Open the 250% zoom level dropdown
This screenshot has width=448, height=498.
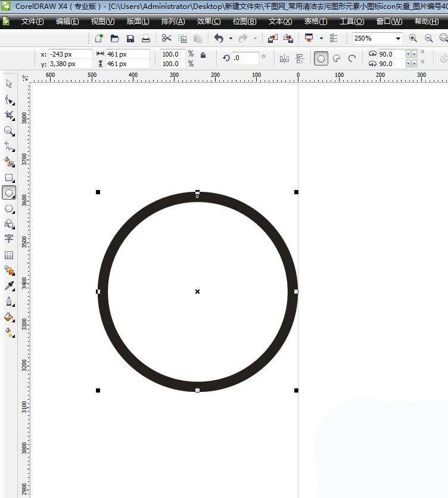tap(398, 39)
